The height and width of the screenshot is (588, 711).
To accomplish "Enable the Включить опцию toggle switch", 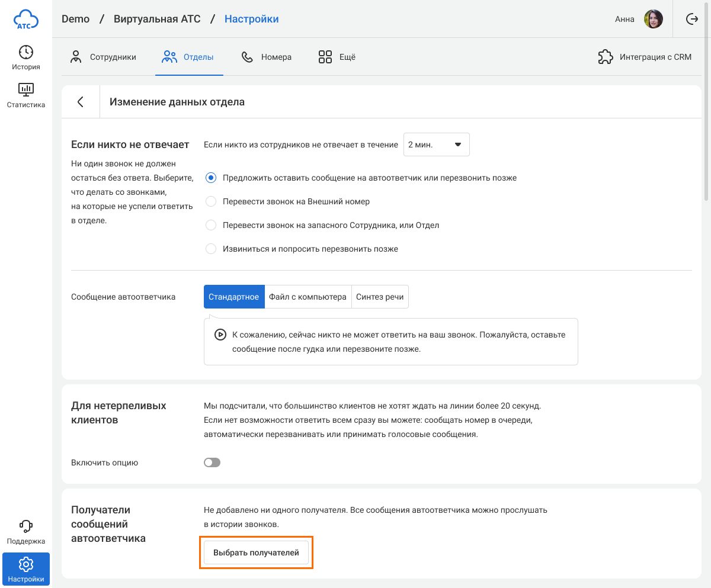I will (212, 462).
